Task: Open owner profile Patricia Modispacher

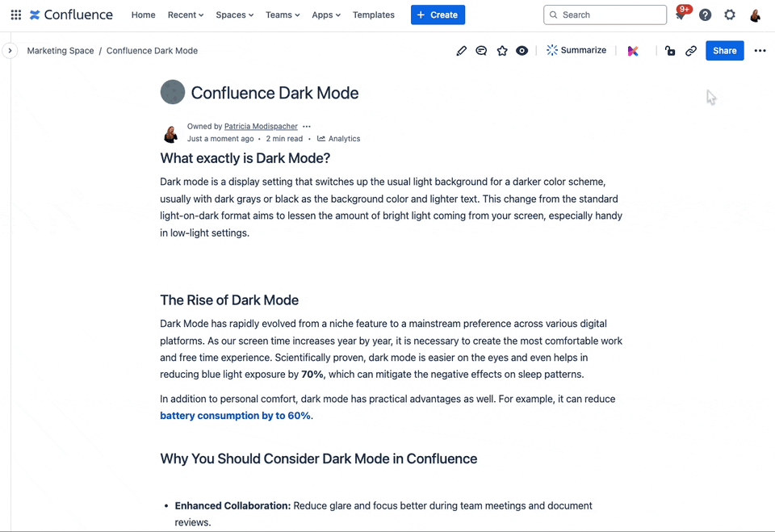Action: tap(261, 126)
